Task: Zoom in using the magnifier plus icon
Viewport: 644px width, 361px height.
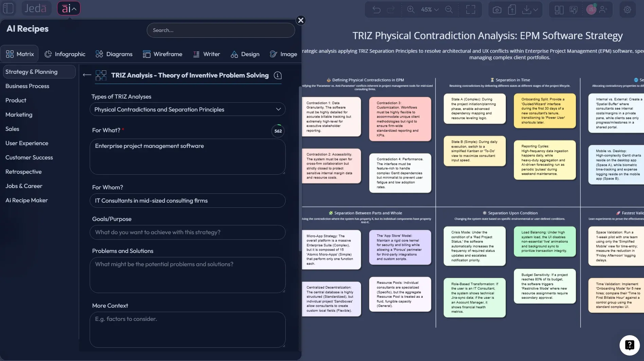Action: 411,9
